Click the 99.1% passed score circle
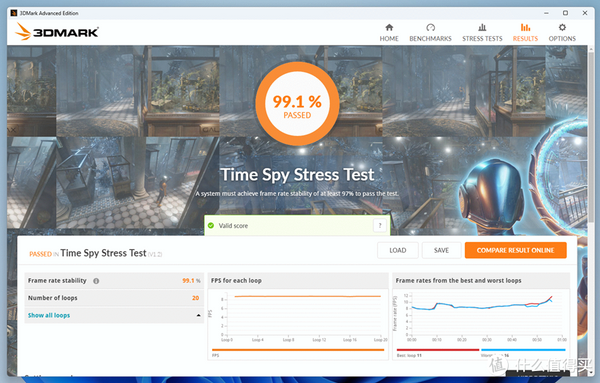The image size is (600, 383). [297, 103]
